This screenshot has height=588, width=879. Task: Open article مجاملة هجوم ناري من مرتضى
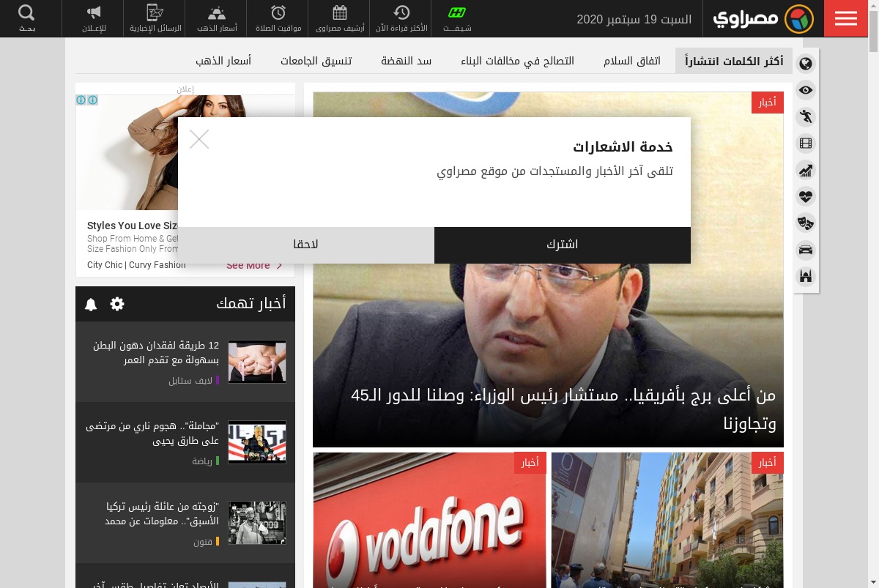click(153, 433)
